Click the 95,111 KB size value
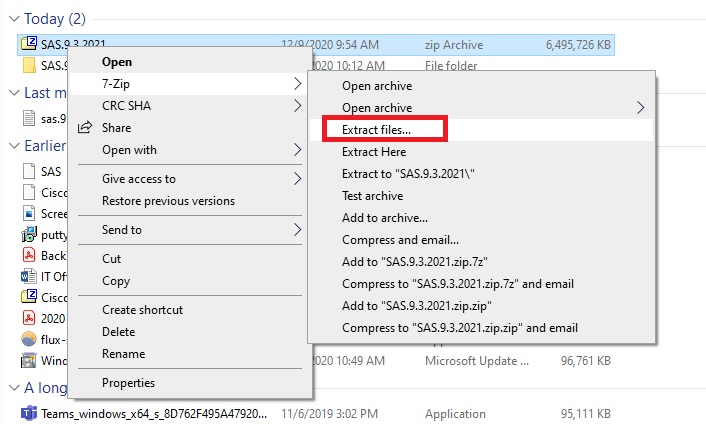Image resolution: width=706 pixels, height=424 pixels. (586, 414)
